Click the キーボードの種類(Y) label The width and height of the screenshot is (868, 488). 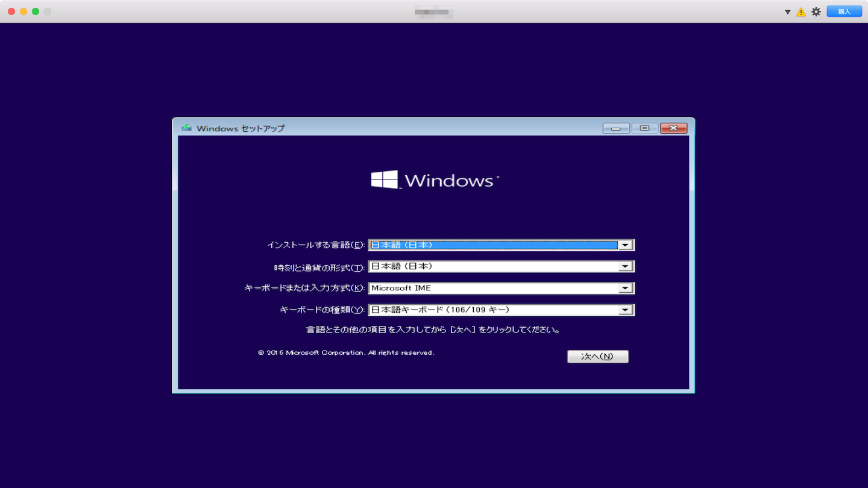tap(322, 310)
